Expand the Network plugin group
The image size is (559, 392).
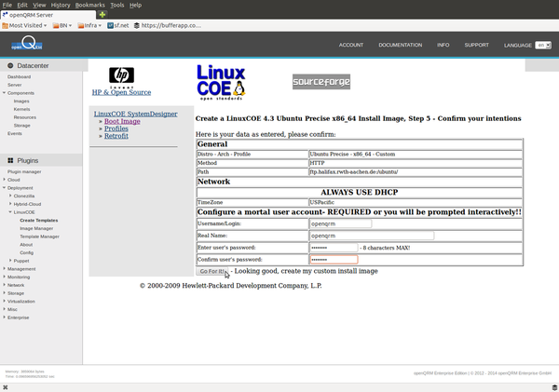5,285
